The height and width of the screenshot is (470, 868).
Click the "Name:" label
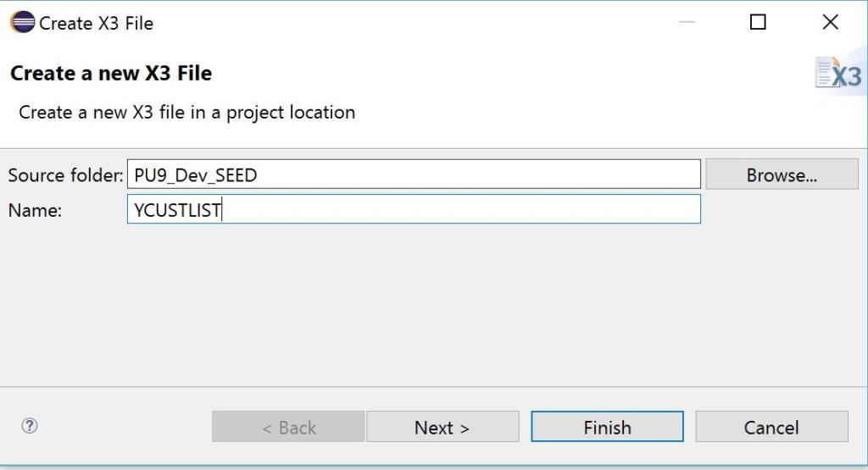point(36,211)
